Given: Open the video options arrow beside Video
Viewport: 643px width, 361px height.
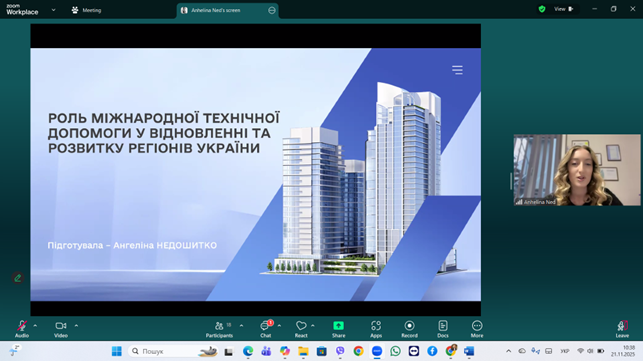Looking at the screenshot, I should click(76, 326).
